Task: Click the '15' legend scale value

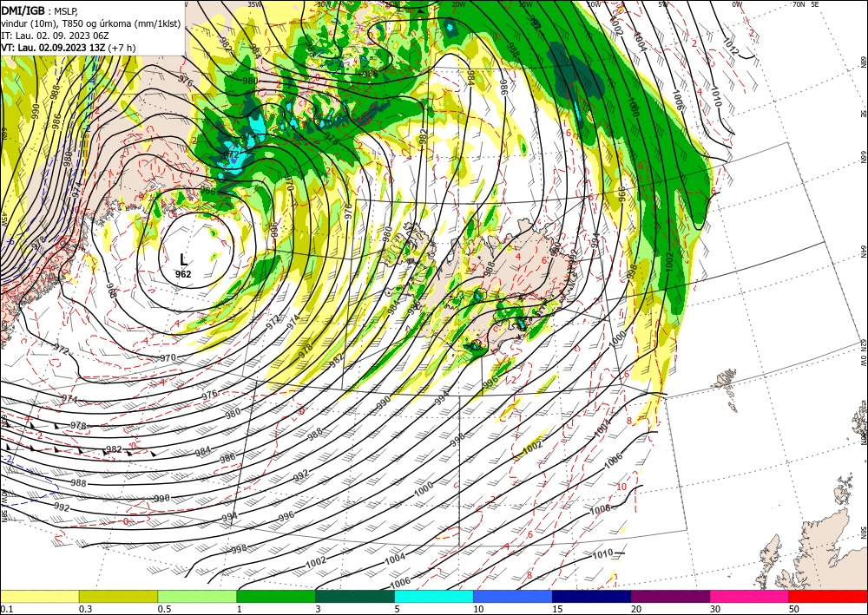Action: (557, 609)
